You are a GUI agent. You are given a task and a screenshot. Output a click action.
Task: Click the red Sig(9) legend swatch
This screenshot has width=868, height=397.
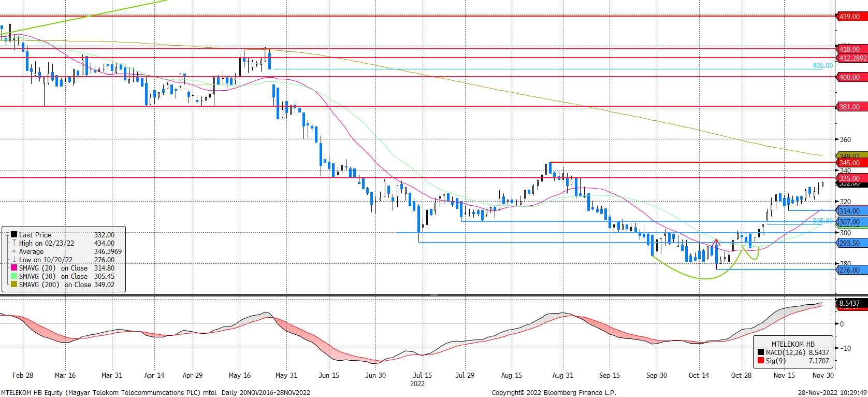pyautogui.click(x=760, y=361)
